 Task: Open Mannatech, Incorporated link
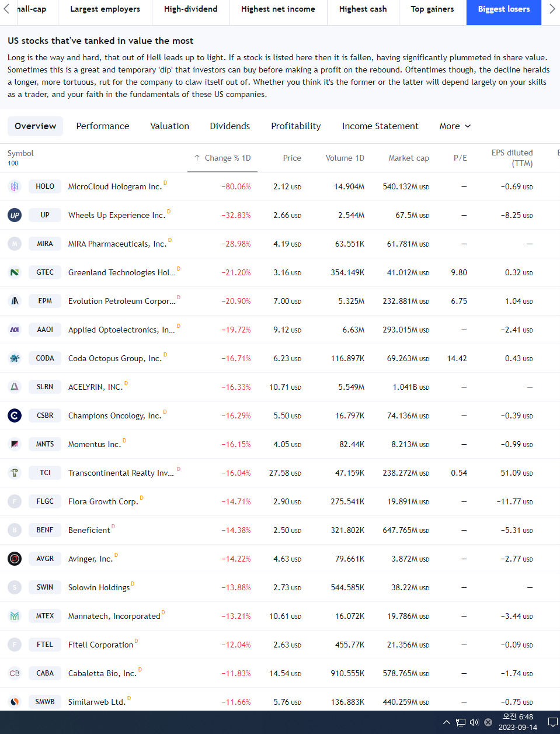(x=114, y=616)
